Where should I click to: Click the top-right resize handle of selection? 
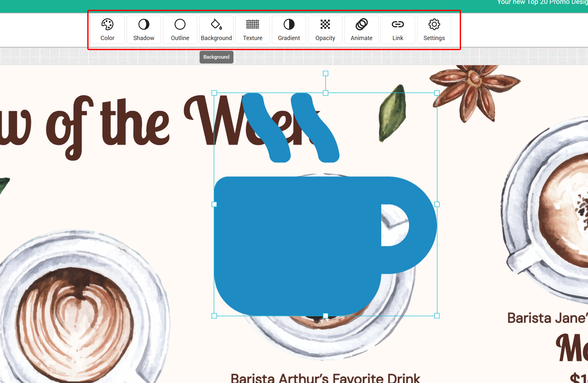[437, 93]
